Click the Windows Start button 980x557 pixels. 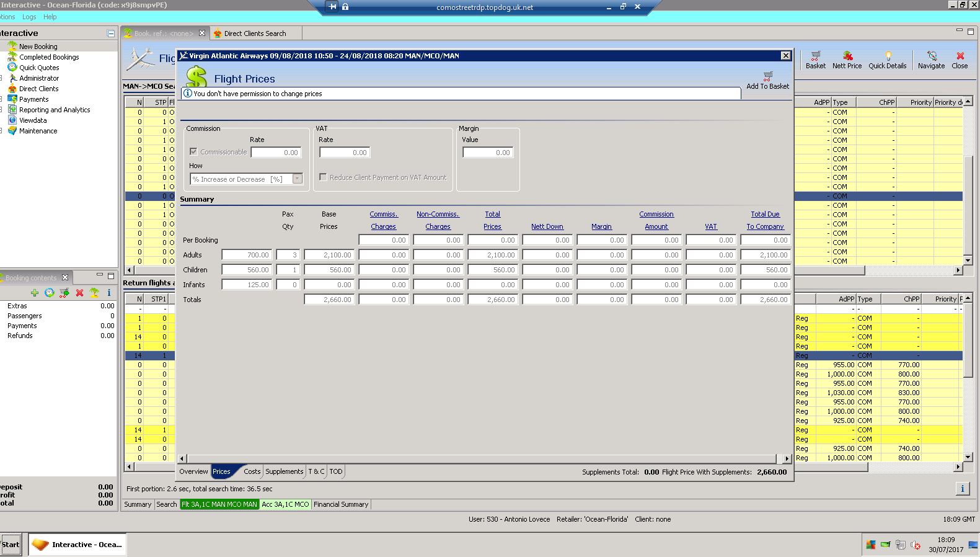11,545
